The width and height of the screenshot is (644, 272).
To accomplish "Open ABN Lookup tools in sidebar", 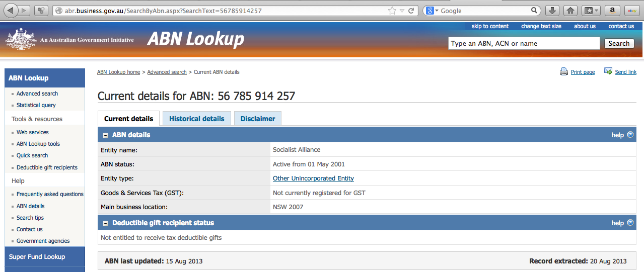I will (38, 144).
